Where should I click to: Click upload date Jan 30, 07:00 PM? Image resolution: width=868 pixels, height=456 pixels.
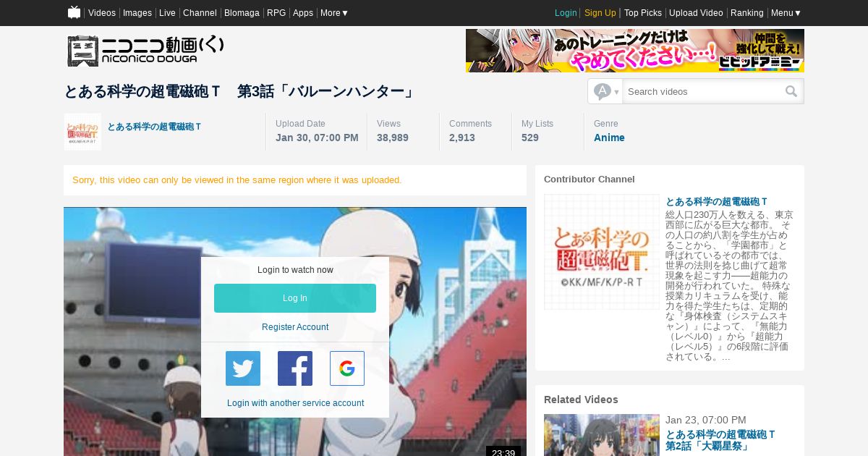click(x=317, y=138)
